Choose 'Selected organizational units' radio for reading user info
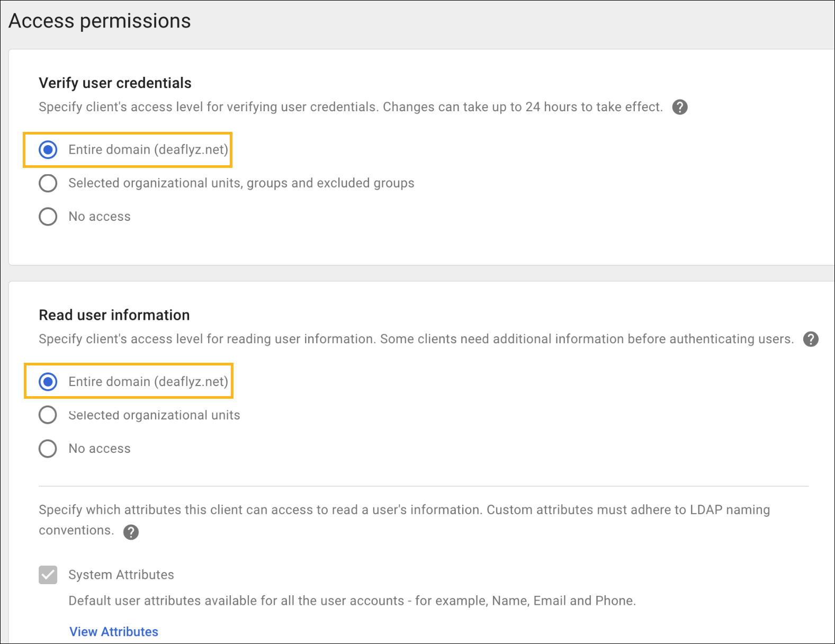The height and width of the screenshot is (644, 835). pos(48,415)
